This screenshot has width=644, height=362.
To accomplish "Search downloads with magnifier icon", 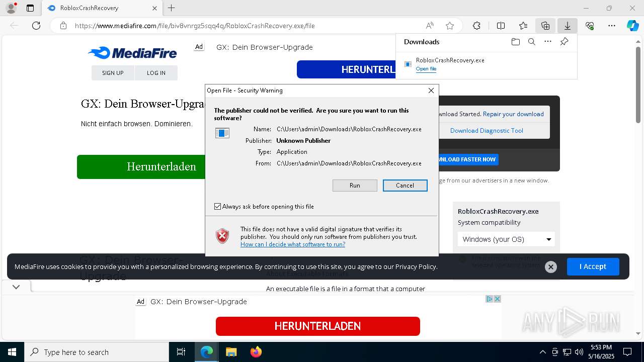I will point(531,42).
